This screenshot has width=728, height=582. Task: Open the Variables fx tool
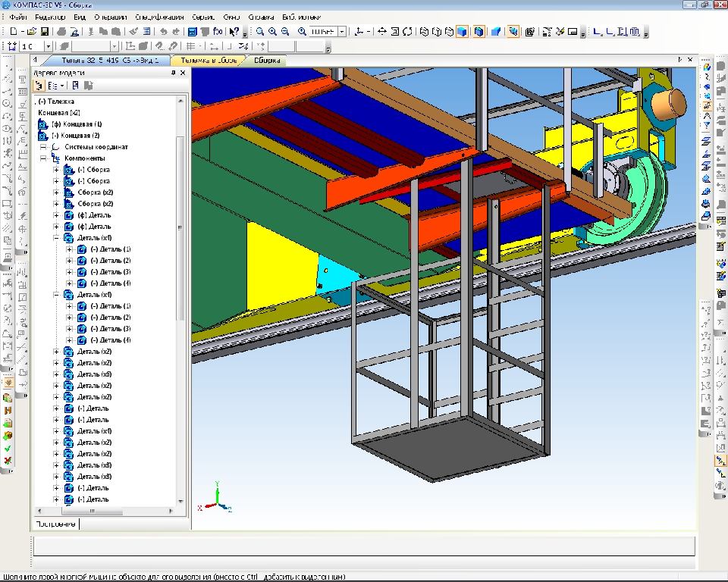point(218,32)
